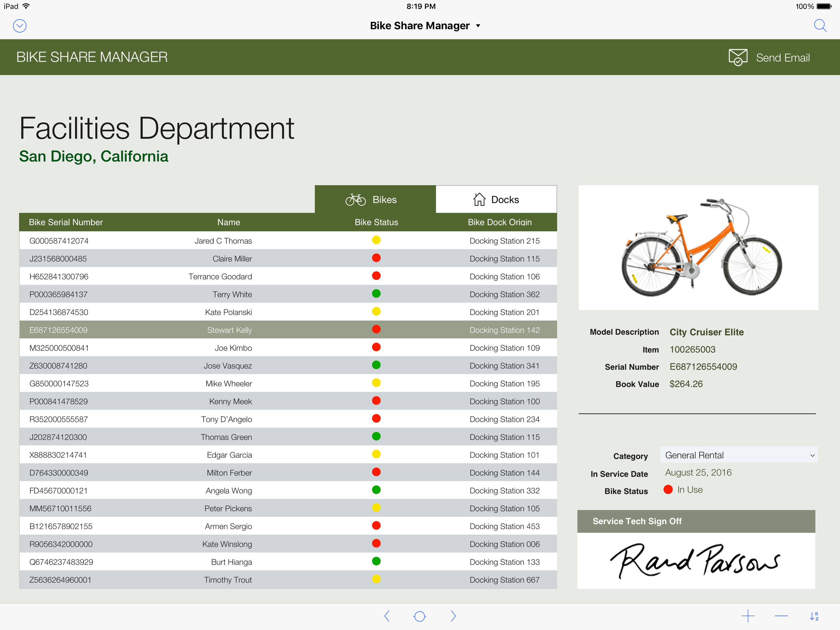The height and width of the screenshot is (630, 840).
Task: Click red In Use status indicator
Action: coord(668,490)
